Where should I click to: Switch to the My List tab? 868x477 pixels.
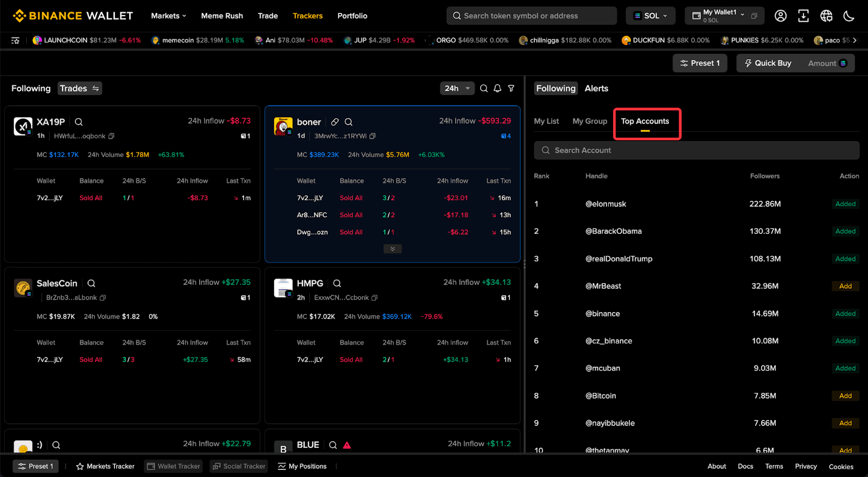tap(546, 121)
